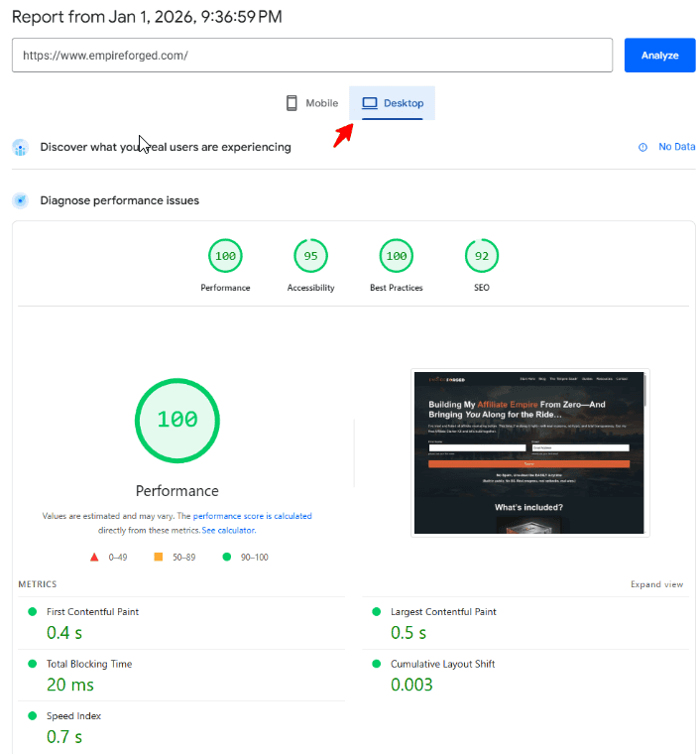Viewport: 700px width, 754px height.
Task: Click the 0.5 s metric value
Action: coord(408,633)
